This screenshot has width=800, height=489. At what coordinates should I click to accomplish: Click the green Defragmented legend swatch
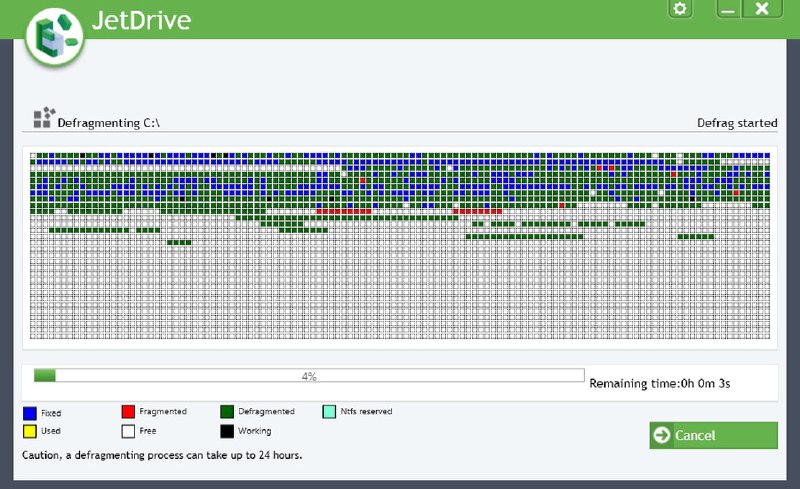[x=228, y=412]
